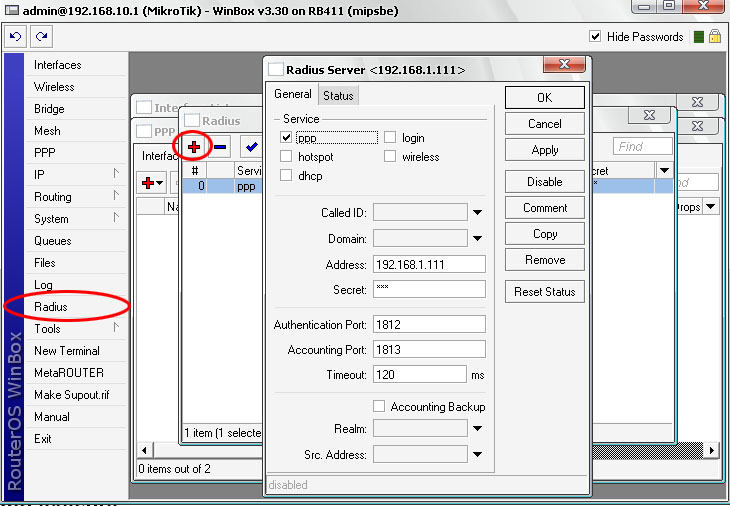
Task: Open New Terminal from the sidebar
Action: point(77,351)
